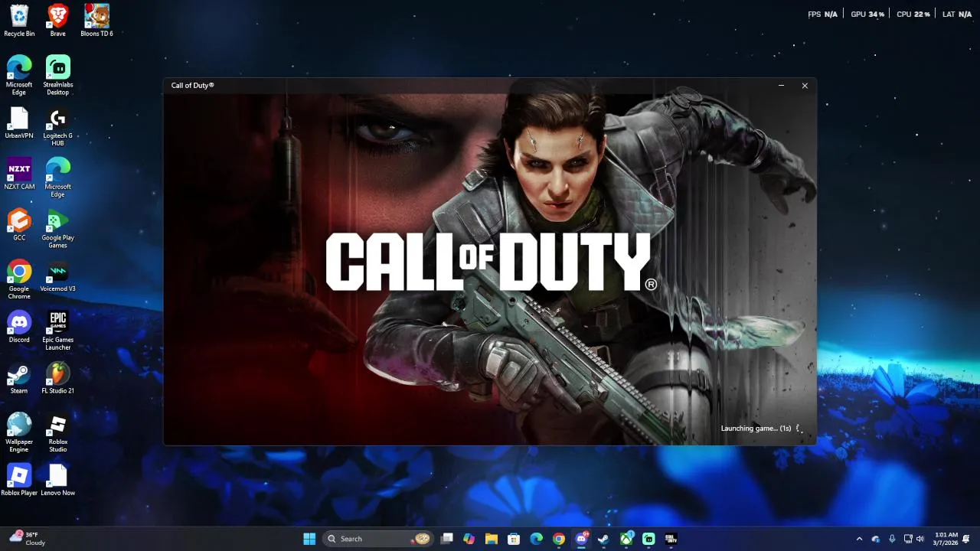The width and height of the screenshot is (980, 551).
Task: Open Bloons TD 6 desktop shortcut
Action: click(96, 21)
